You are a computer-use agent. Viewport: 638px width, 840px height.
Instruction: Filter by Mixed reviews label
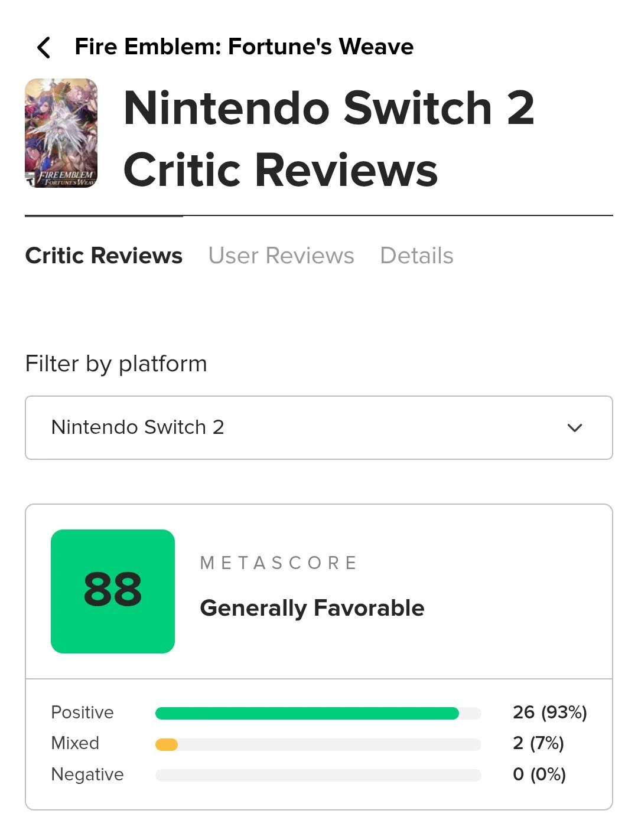(x=75, y=743)
